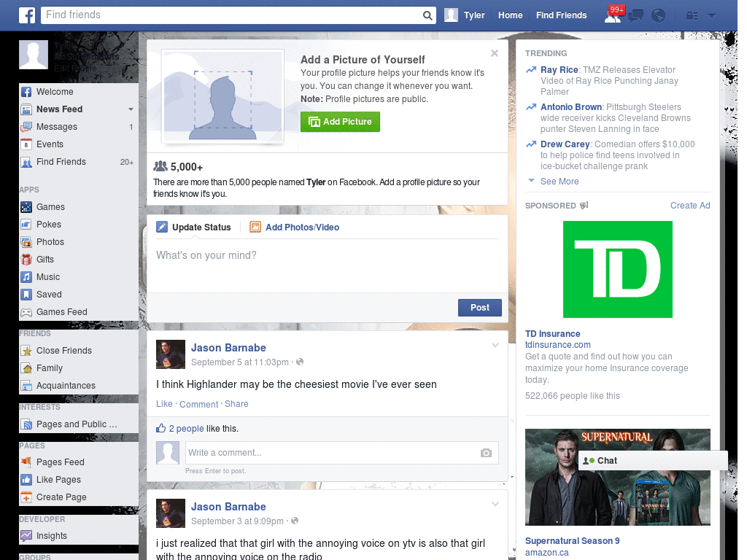Click the Find friends search field
Image resolution: width=747 pixels, height=560 pixels.
point(231,15)
